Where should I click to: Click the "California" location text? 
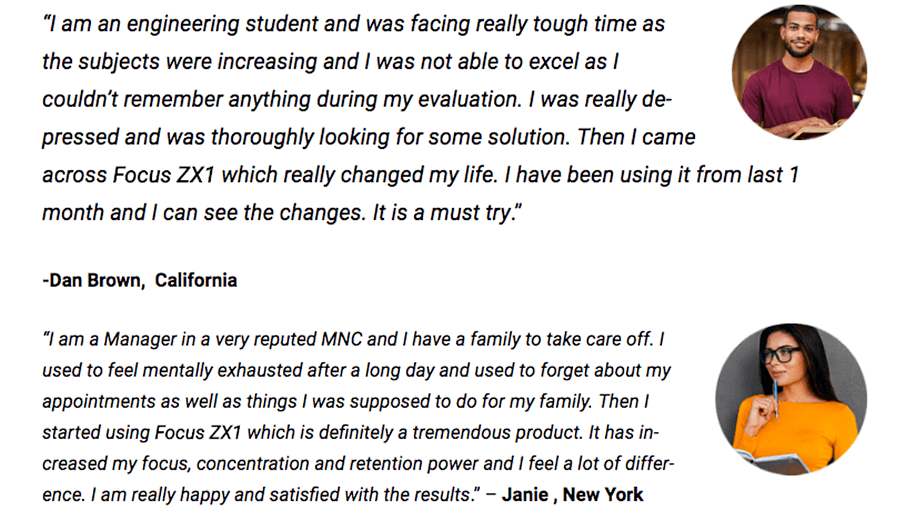pyautogui.click(x=196, y=280)
